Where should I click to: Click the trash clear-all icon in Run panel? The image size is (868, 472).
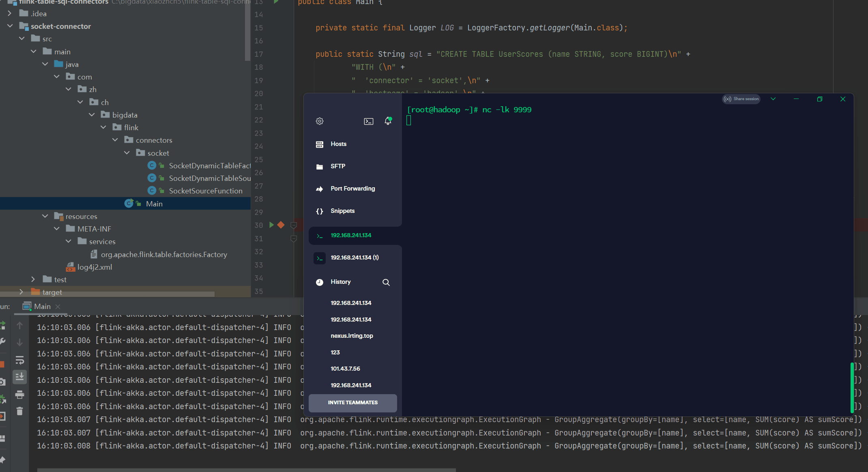point(19,411)
